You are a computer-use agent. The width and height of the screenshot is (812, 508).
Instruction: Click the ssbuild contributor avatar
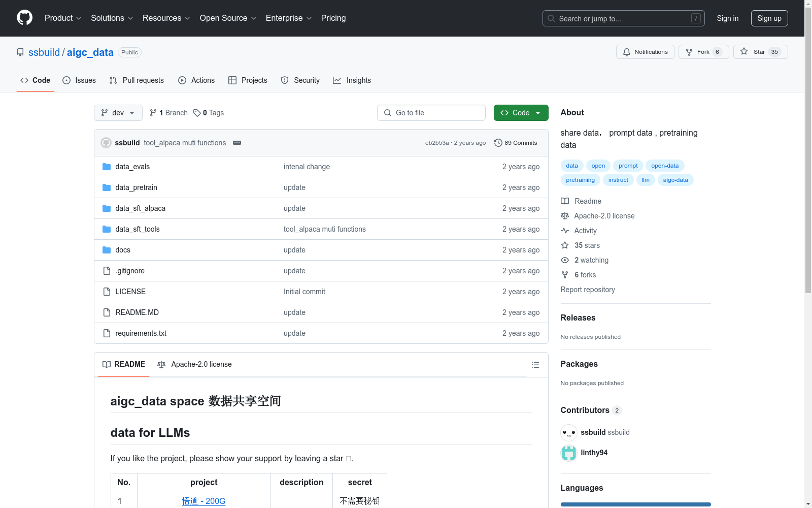click(569, 432)
